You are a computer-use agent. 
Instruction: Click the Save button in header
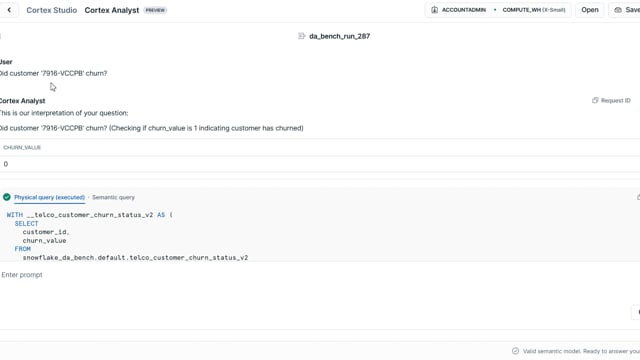(x=627, y=10)
